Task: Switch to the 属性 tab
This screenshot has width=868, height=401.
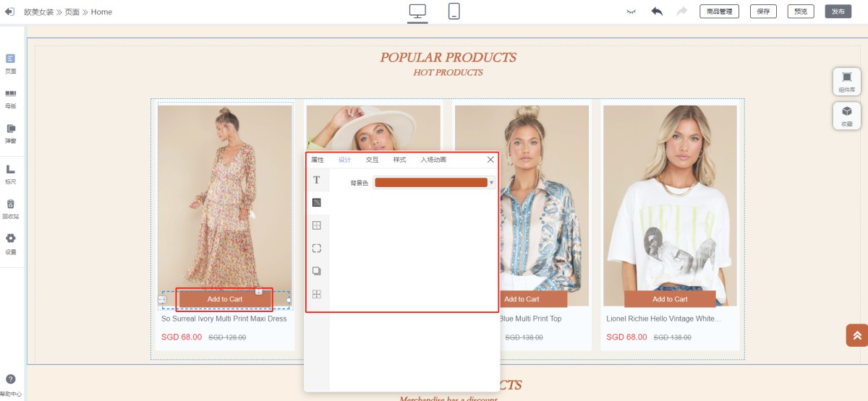Action: (318, 160)
